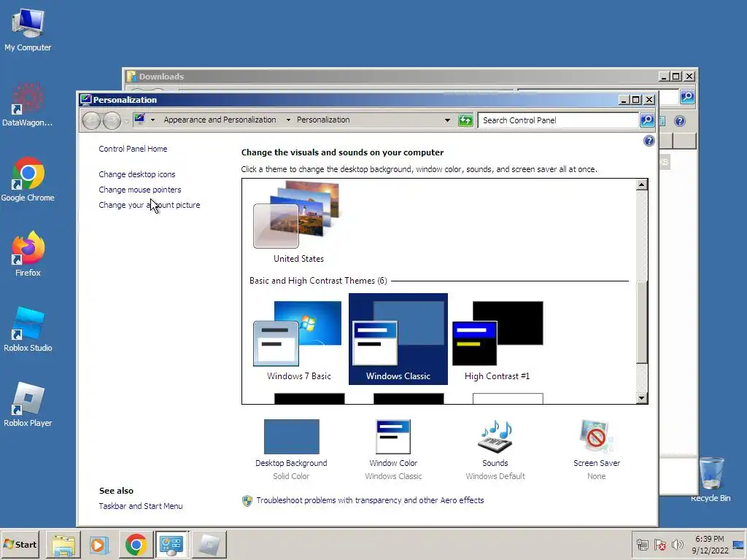Click the Help icon in Personalization window

point(649,141)
